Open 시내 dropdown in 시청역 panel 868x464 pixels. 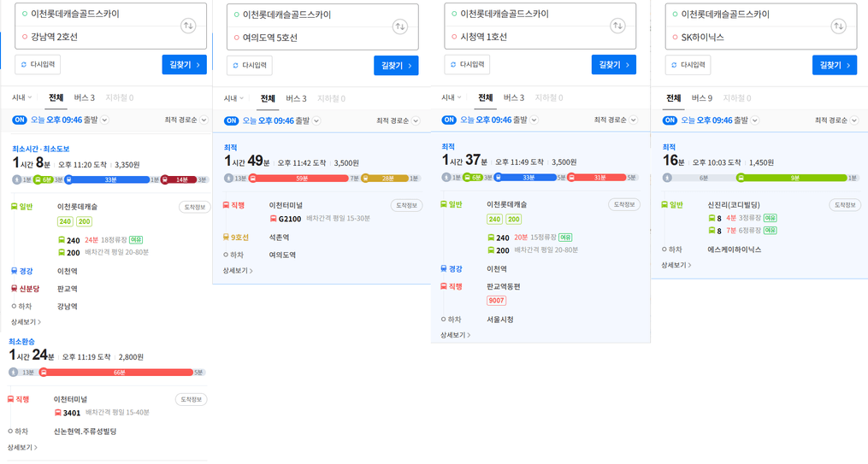point(452,97)
